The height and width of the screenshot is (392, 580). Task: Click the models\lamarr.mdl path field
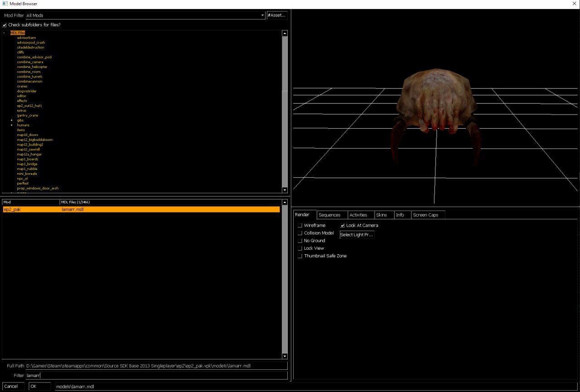point(316,387)
